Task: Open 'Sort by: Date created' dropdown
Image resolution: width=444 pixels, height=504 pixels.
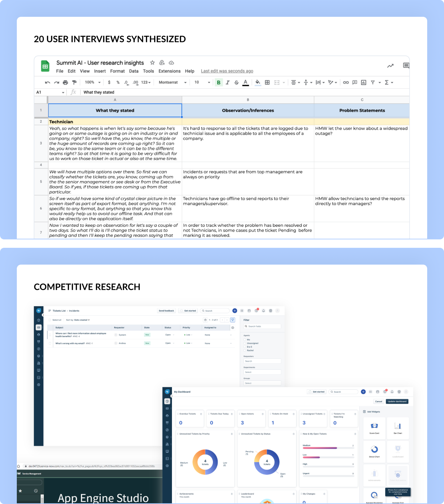Action: pos(78,320)
